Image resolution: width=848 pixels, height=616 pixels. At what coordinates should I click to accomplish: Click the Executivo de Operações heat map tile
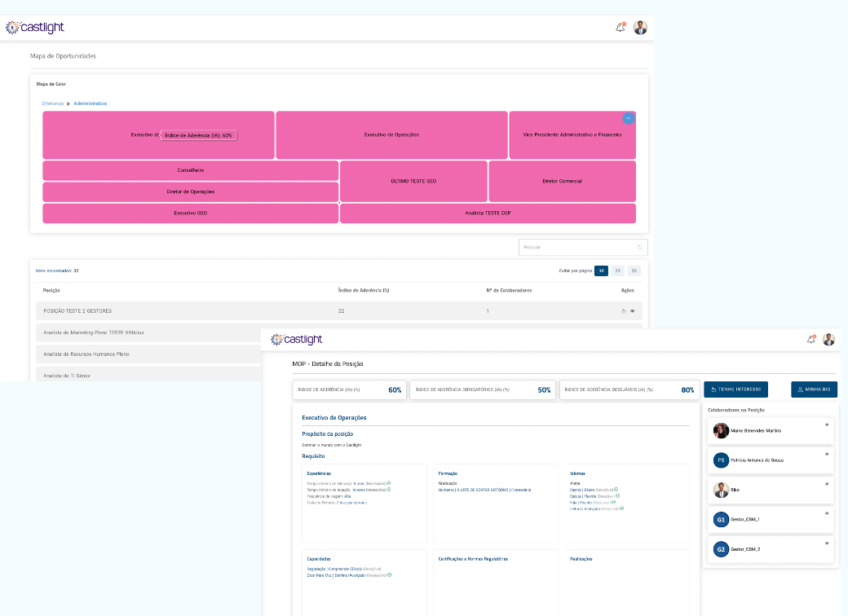pyautogui.click(x=391, y=134)
